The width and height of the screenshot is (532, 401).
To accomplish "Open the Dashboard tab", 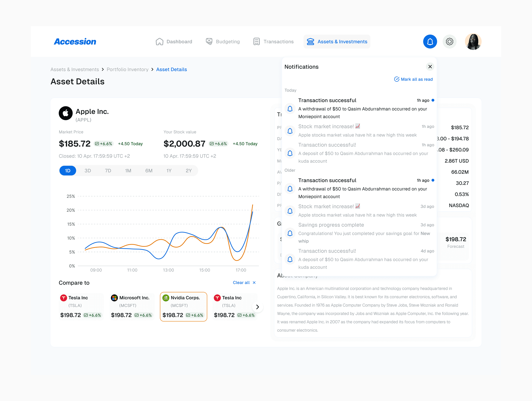I will 174,42.
